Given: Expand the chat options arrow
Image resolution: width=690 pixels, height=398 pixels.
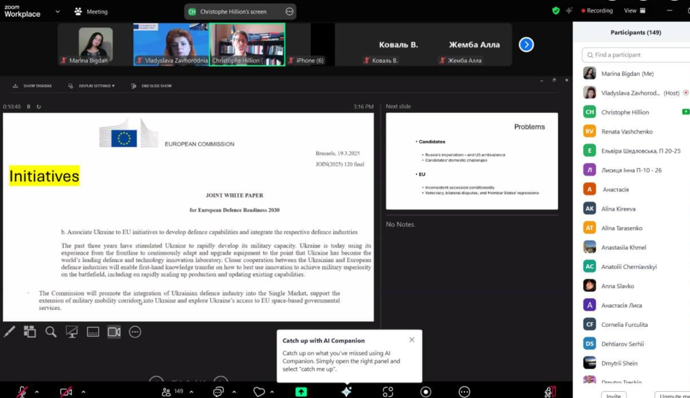Looking at the screenshot, I should 234,391.
